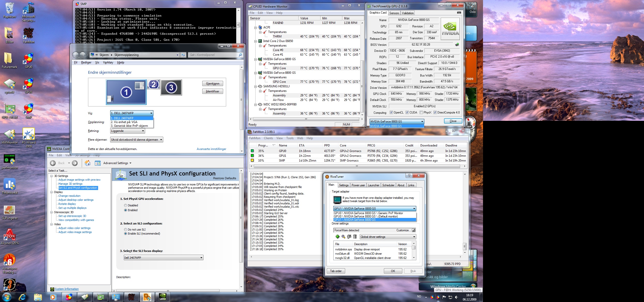Open Power user tab in RivaTuner
The height and width of the screenshot is (302, 644).
358,185
